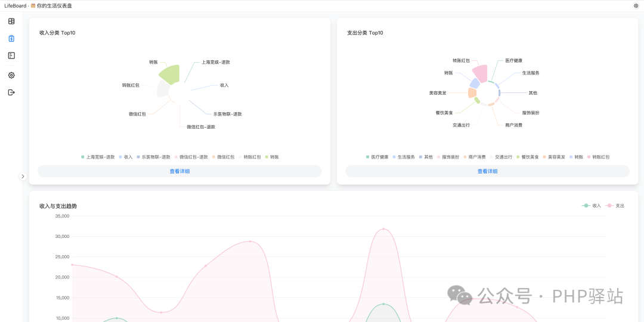Image resolution: width=644 pixels, height=322 pixels.
Task: Toggle 美容美发 legend entry
Action: 554,157
